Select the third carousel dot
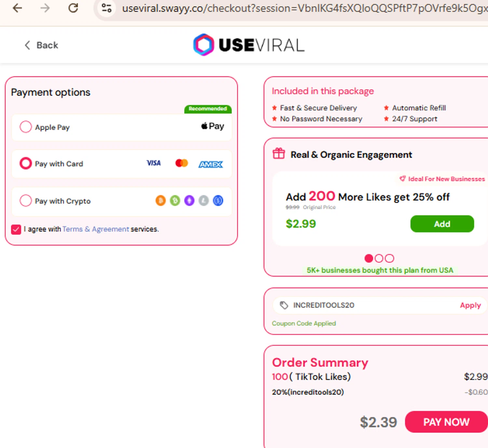 point(389,258)
